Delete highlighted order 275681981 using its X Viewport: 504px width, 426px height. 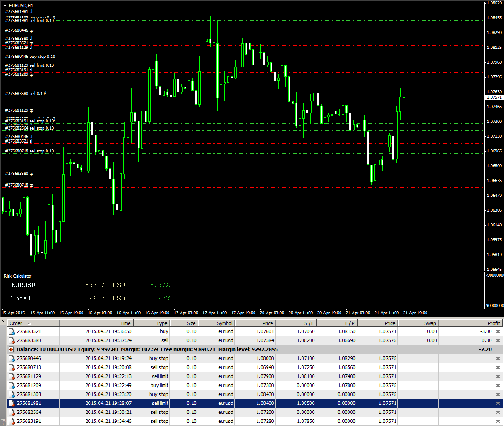pyautogui.click(x=498, y=403)
